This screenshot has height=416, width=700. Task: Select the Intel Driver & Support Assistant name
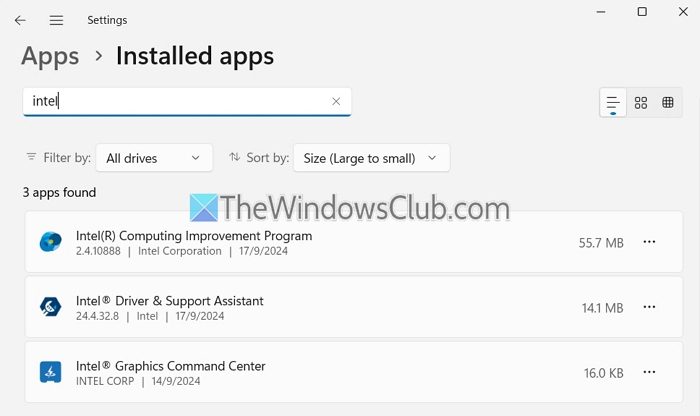pos(170,301)
